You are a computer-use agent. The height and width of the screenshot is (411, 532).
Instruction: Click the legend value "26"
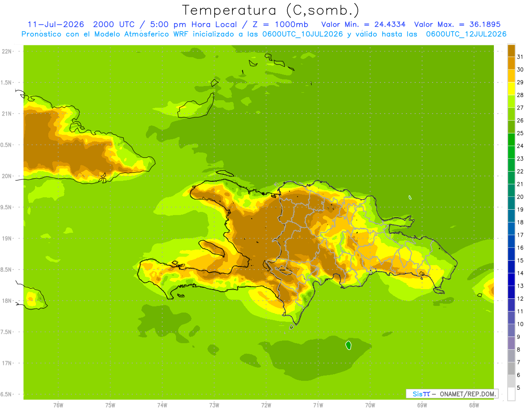coord(520,121)
